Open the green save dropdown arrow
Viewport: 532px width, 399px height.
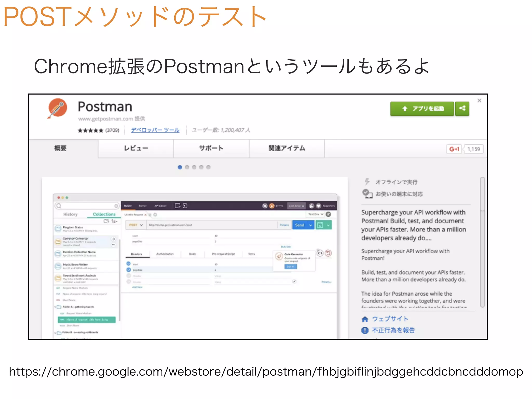[328, 225]
